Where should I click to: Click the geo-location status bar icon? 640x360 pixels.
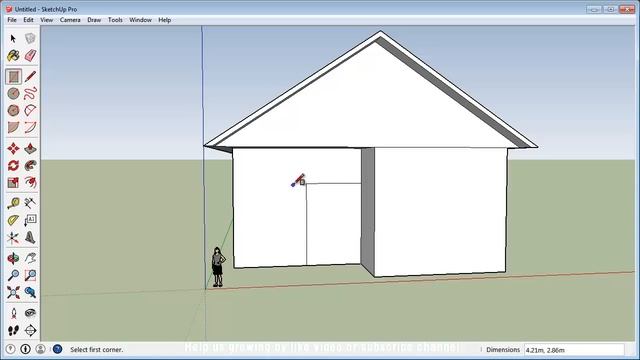pyautogui.click(x=11, y=349)
